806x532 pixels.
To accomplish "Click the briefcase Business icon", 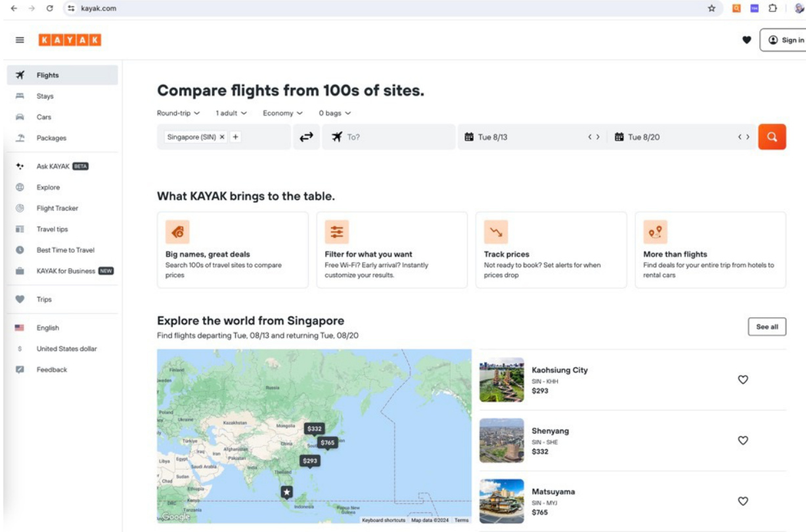I will (x=20, y=271).
